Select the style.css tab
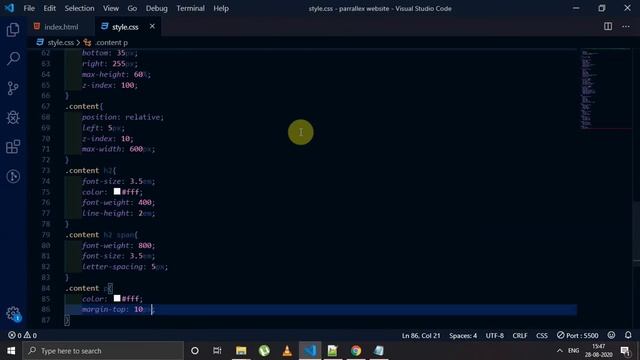 pyautogui.click(x=125, y=27)
